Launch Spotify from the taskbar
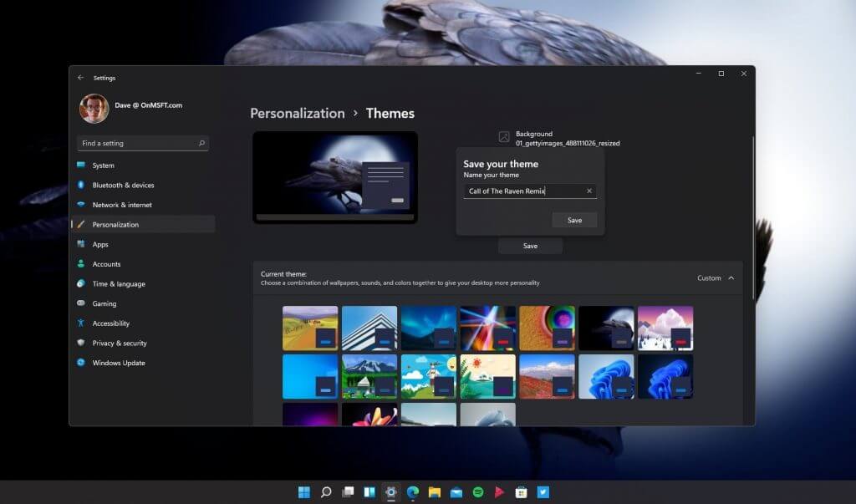Image resolution: width=856 pixels, height=504 pixels. tap(477, 492)
